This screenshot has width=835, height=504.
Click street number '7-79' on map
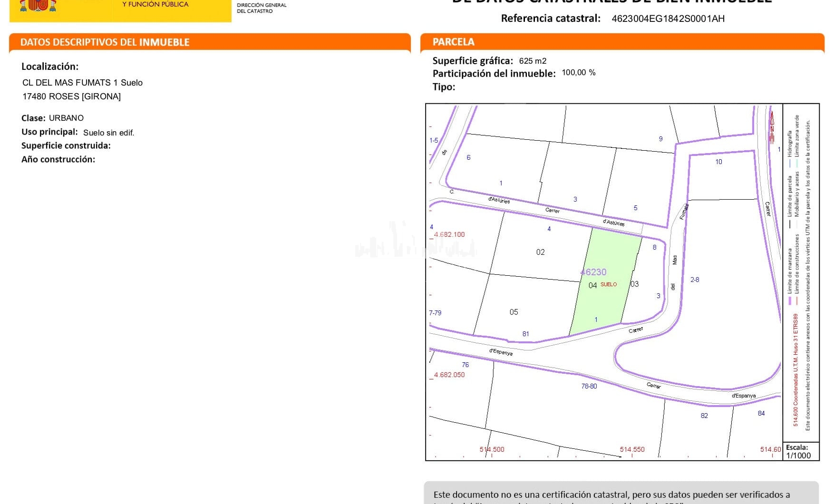tap(435, 313)
